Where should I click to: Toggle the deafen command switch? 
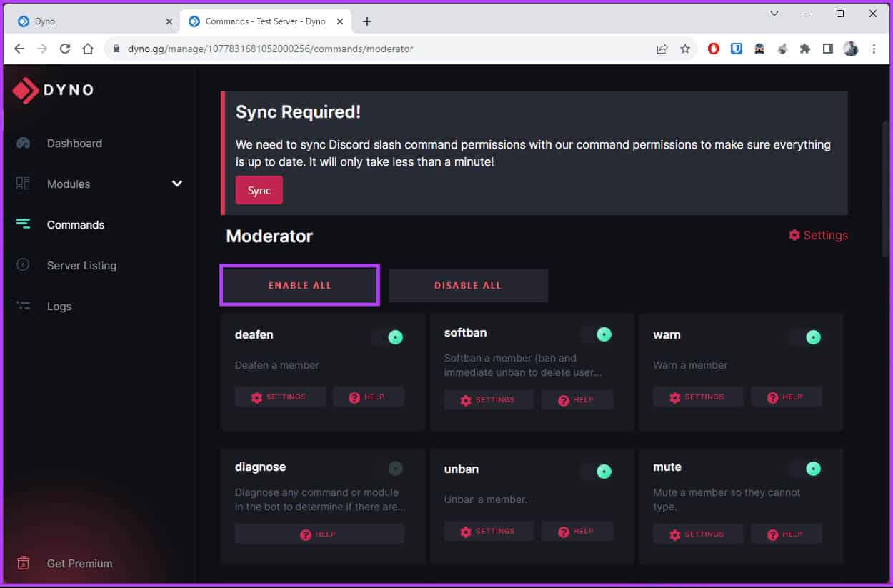click(388, 337)
